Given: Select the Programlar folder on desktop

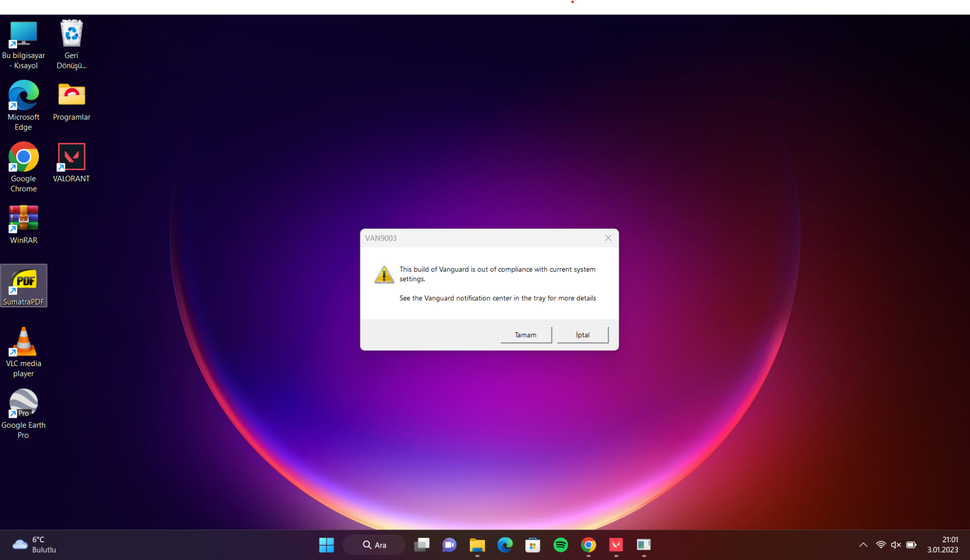Looking at the screenshot, I should [x=72, y=102].
